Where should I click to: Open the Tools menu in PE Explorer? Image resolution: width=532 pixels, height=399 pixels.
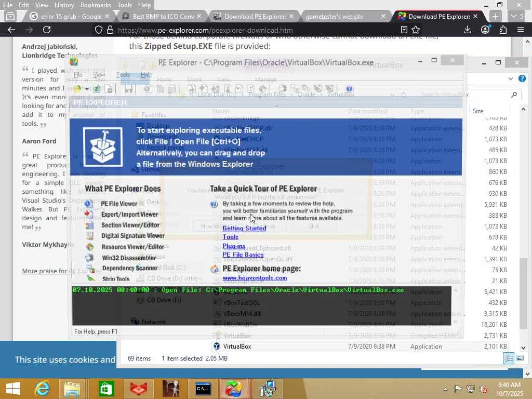[123, 75]
